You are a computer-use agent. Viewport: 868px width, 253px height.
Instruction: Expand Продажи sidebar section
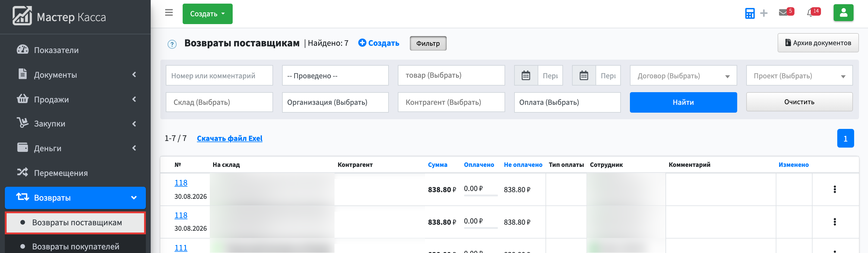click(75, 99)
